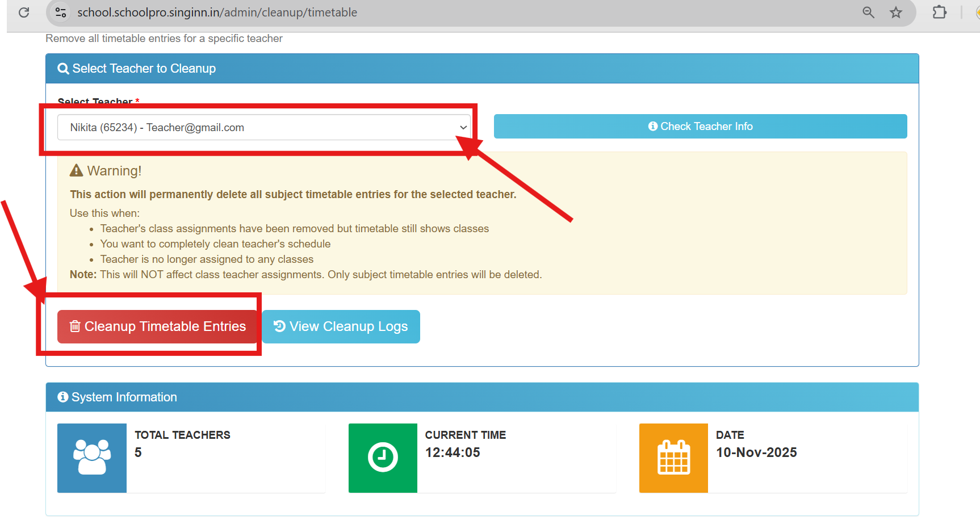This screenshot has height=520, width=980.
Task: Click the green clock icon tile
Action: click(383, 458)
